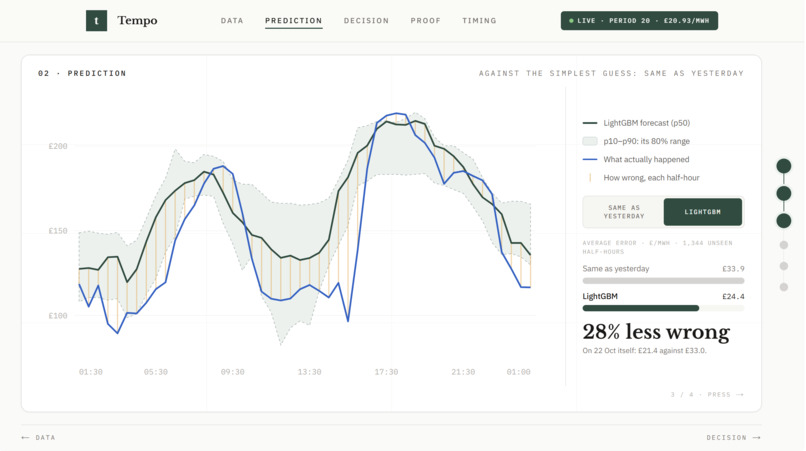This screenshot has height=451, width=806.
Task: Click the LIVE Period 20 status badge
Action: click(639, 21)
